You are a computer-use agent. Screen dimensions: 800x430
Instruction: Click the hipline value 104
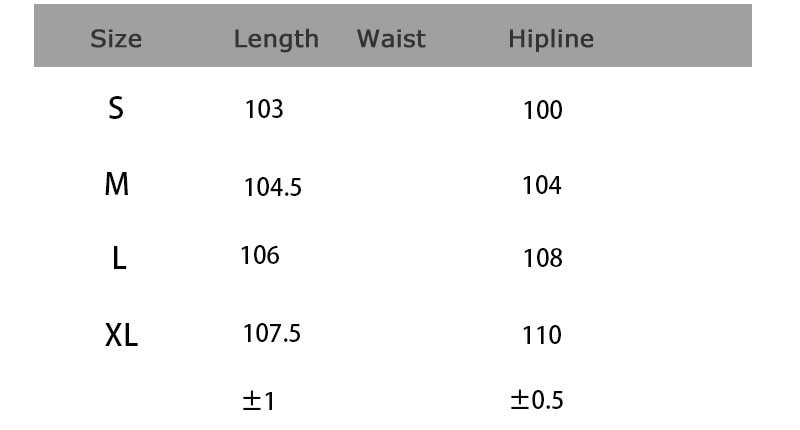542,185
